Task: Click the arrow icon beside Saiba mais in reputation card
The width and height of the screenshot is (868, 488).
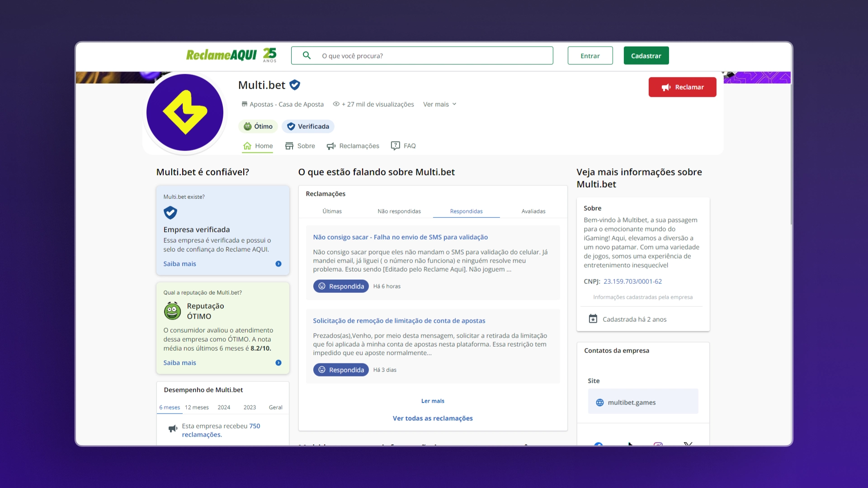Action: [x=278, y=363]
